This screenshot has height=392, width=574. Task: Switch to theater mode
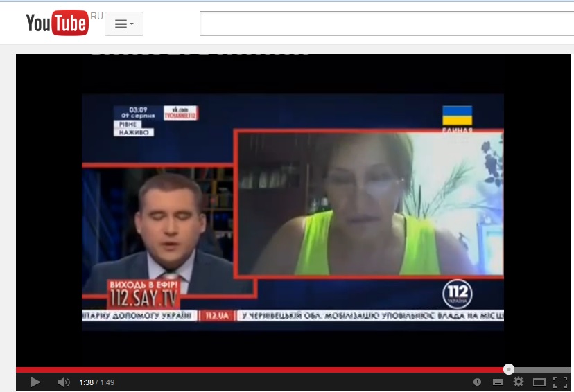pyautogui.click(x=539, y=382)
